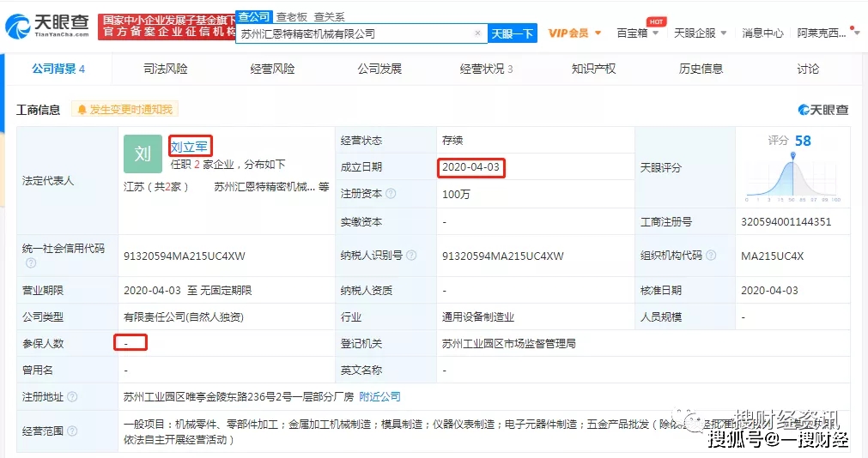Expand the 天眼企服 dropdown menu

(x=700, y=33)
